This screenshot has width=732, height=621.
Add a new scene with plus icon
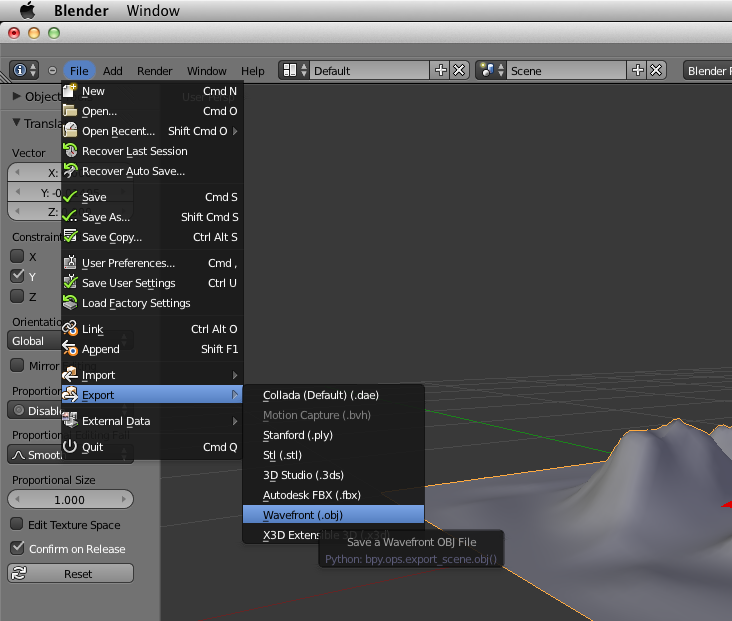click(637, 71)
